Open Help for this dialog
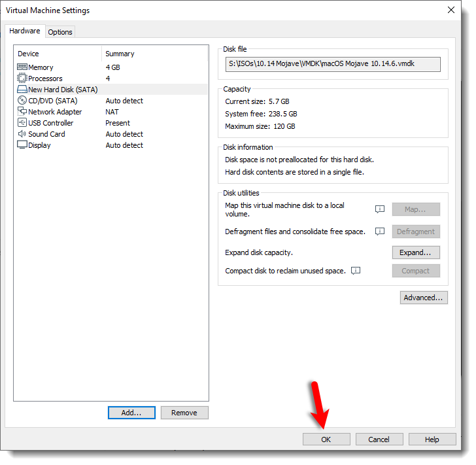The width and height of the screenshot is (476, 465). click(x=432, y=439)
